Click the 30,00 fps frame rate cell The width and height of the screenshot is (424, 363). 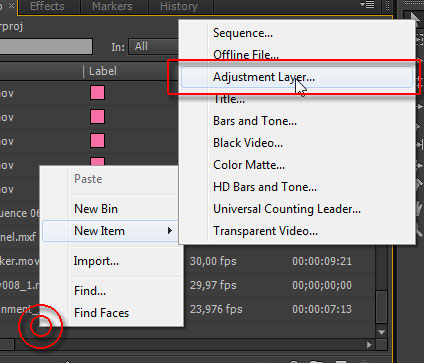pos(213,261)
